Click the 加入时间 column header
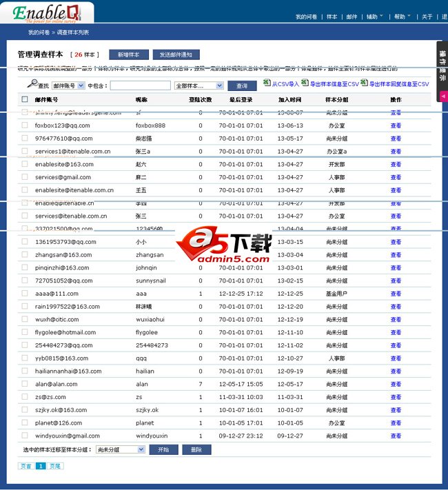Image resolution: width=448 pixels, height=490 pixels. (289, 99)
